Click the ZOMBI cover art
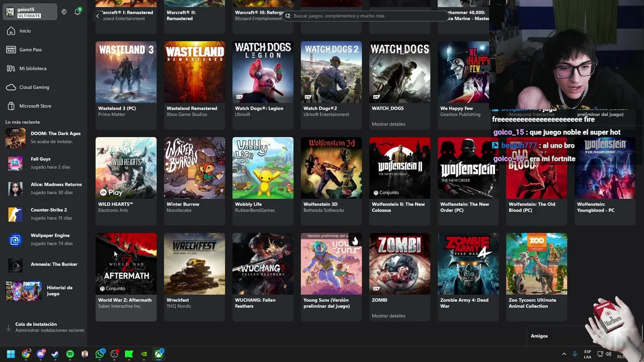The image size is (644, 362). (x=399, y=264)
